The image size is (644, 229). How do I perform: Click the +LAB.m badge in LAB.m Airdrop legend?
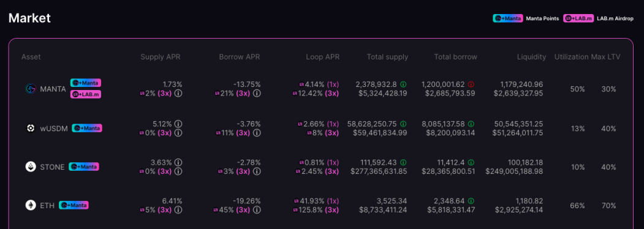578,18
